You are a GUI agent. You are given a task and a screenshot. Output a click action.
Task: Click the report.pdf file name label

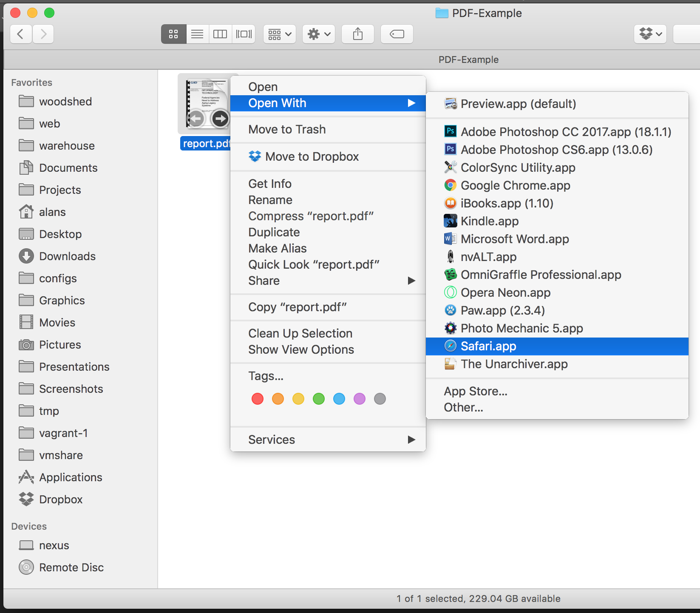(206, 144)
